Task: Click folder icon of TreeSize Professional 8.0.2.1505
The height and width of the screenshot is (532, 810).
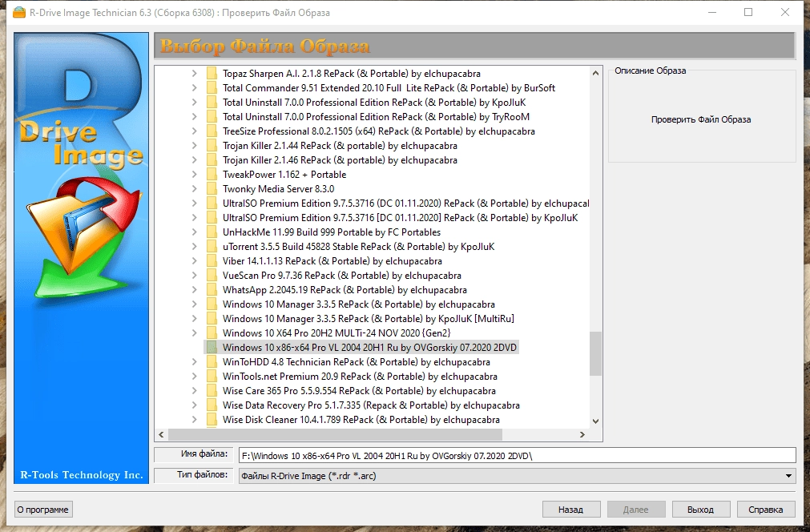Action: (212, 131)
